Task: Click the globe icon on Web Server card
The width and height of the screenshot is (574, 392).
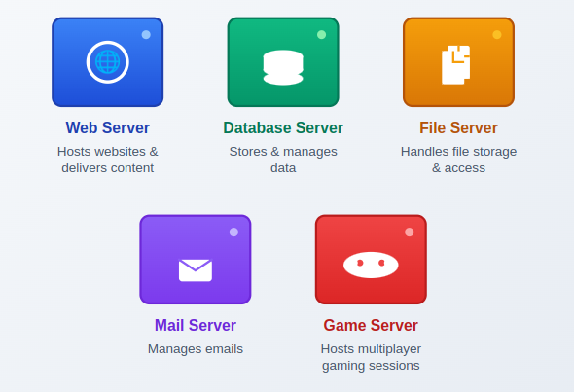Action: (x=108, y=62)
